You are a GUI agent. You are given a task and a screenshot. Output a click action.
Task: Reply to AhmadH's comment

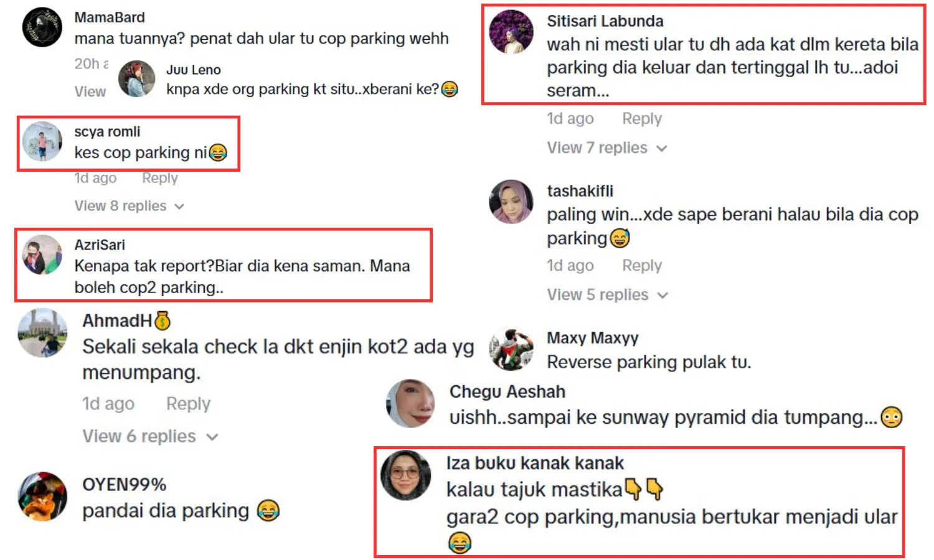point(188,404)
